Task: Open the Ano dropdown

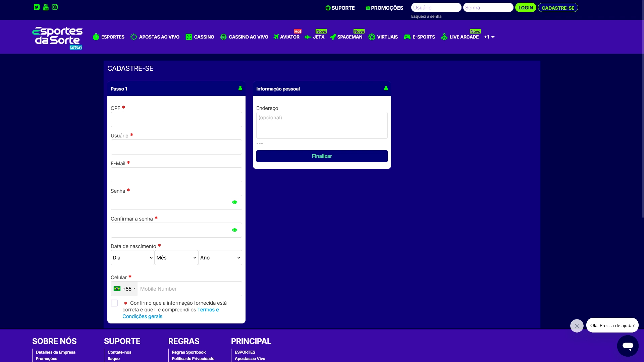Action: tap(220, 257)
